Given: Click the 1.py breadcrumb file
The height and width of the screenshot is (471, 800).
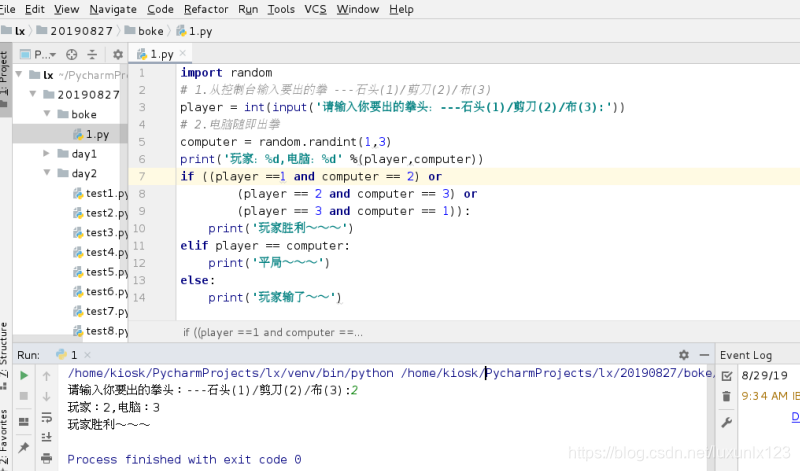Looking at the screenshot, I should click(194, 31).
